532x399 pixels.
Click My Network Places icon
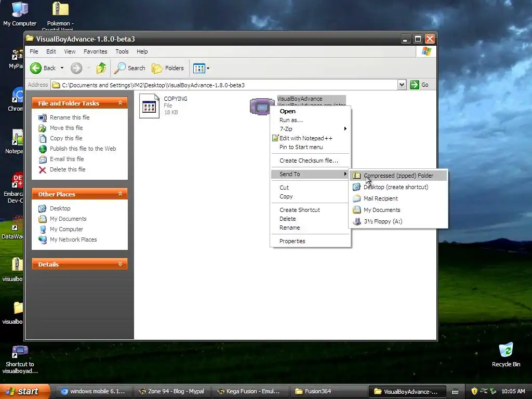pos(43,240)
